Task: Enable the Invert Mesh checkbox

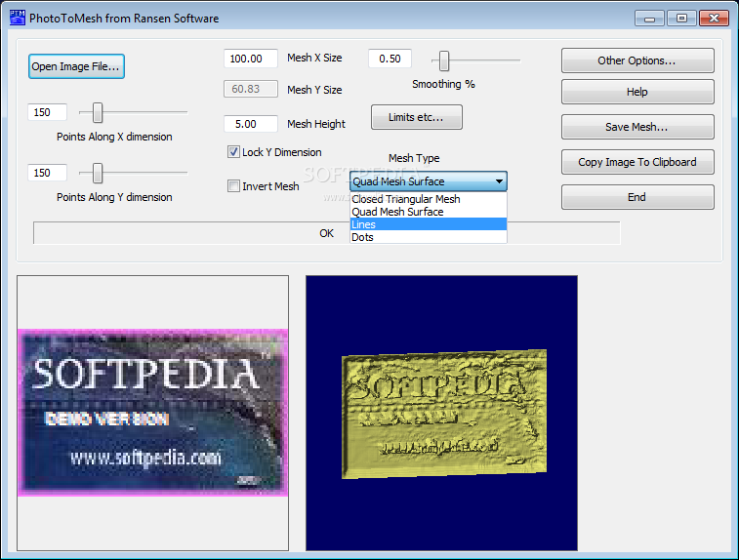Action: pos(233,185)
